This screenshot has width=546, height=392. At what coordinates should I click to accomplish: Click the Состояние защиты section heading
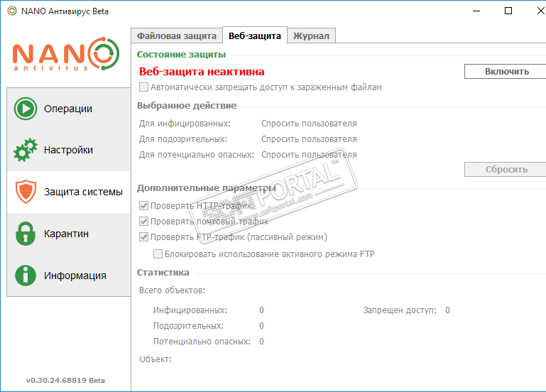pos(181,55)
